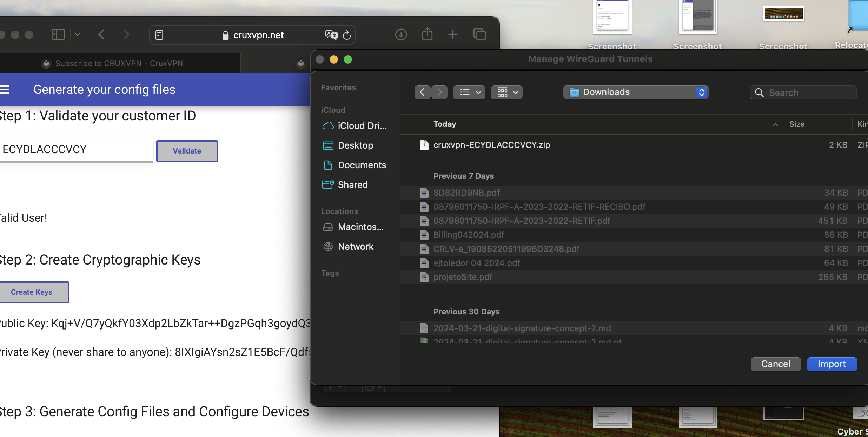Select Desktop in the sidebar
The width and height of the screenshot is (868, 437).
[355, 145]
